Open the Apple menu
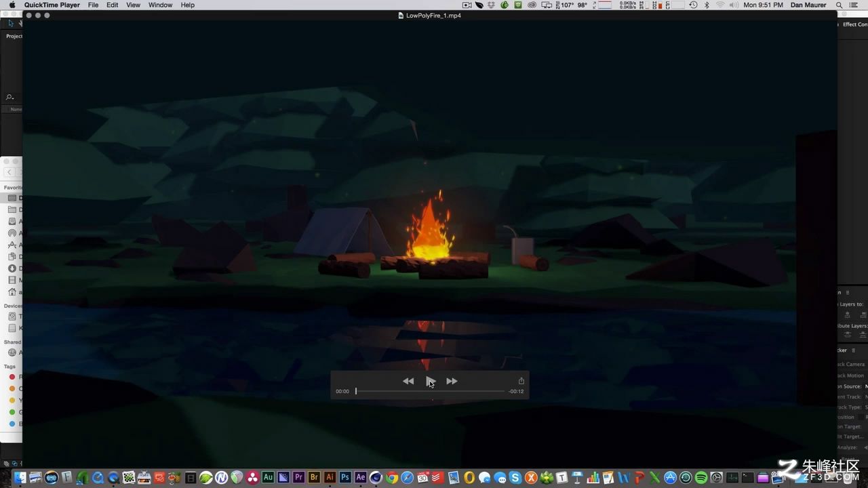868x488 pixels. pos(12,5)
